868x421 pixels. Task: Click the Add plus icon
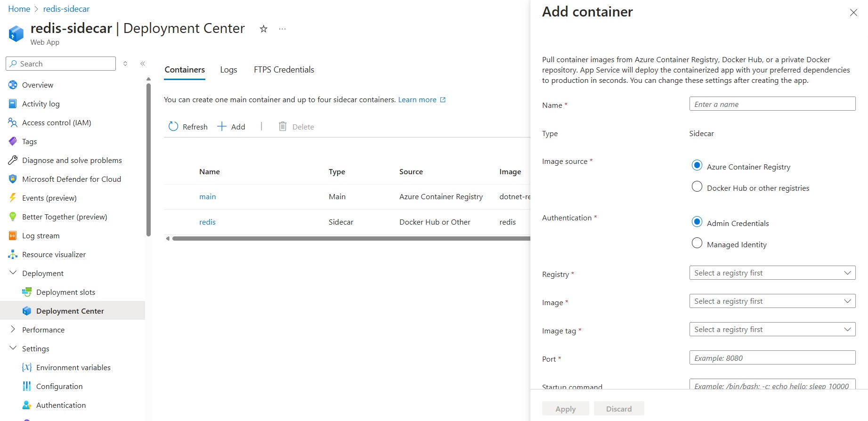point(222,126)
